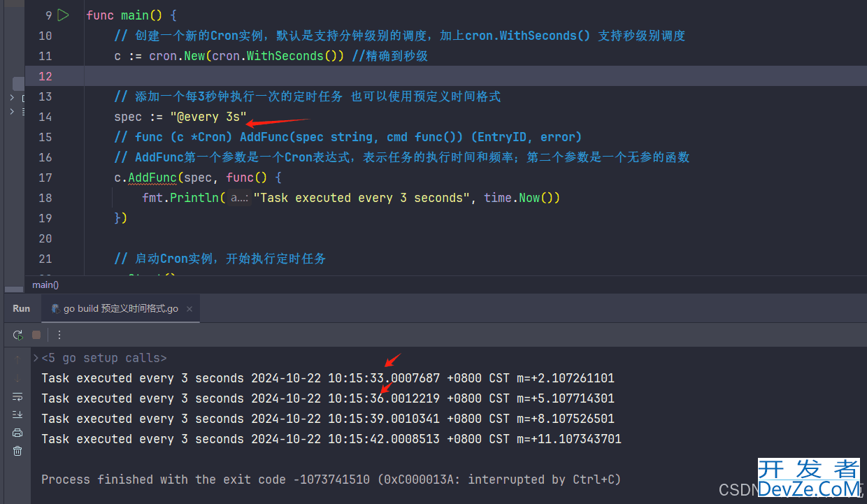Enable scroll to end of console output
Viewport: 867px width, 504px height.
coord(17,415)
